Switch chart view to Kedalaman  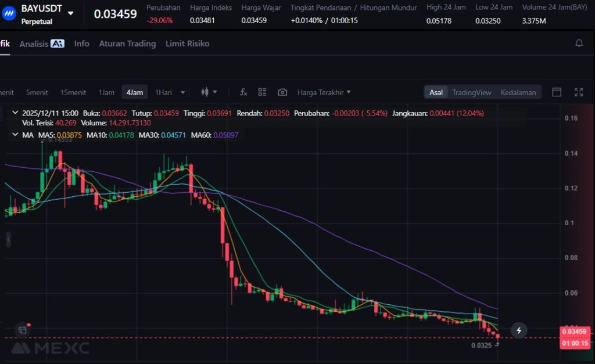[x=518, y=92]
